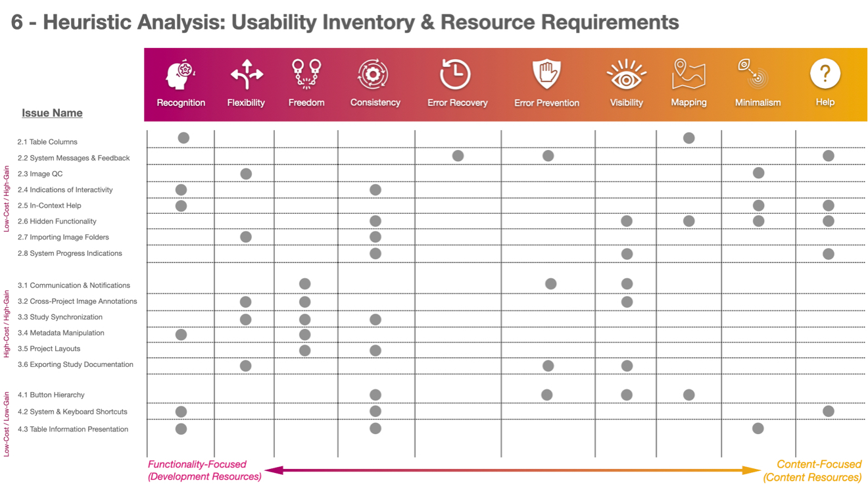Click the Error Prevention shield icon
The height and width of the screenshot is (488, 868).
[x=546, y=74]
